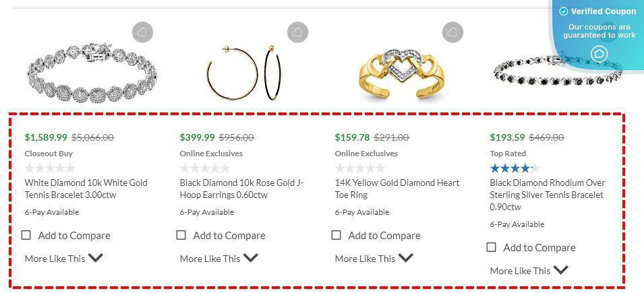Enable Add to Compare for Heart Toe Ring
The image size is (644, 293).
point(336,235)
